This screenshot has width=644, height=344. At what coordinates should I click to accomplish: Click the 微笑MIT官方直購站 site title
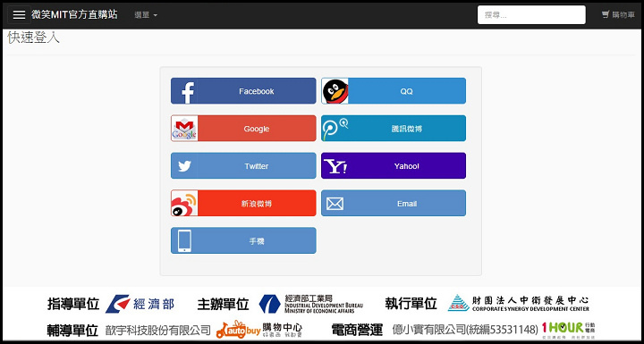click(x=74, y=15)
